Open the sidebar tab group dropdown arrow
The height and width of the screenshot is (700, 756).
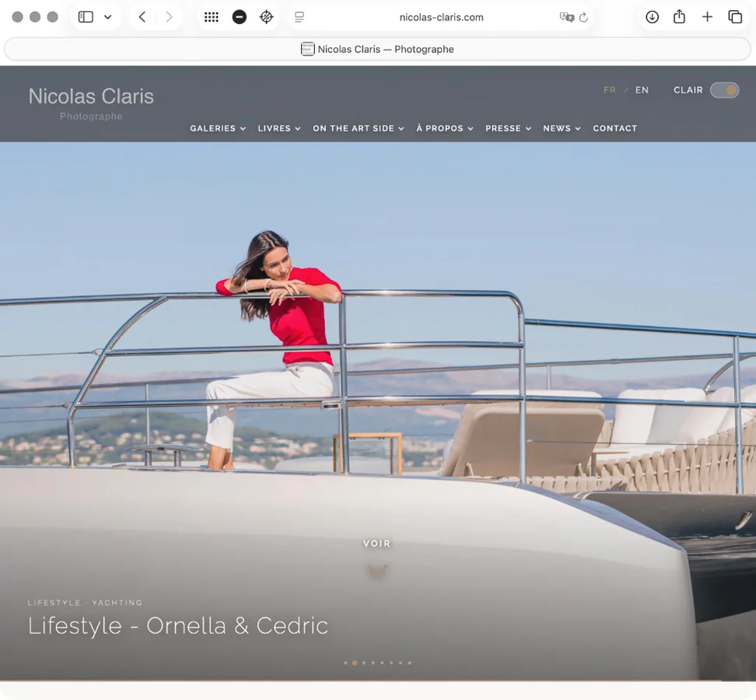tap(108, 17)
